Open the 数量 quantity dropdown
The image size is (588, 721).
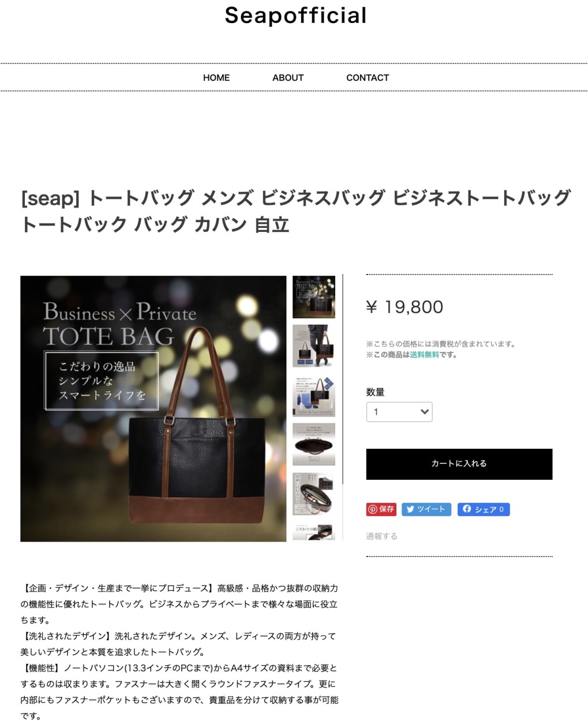tap(399, 412)
